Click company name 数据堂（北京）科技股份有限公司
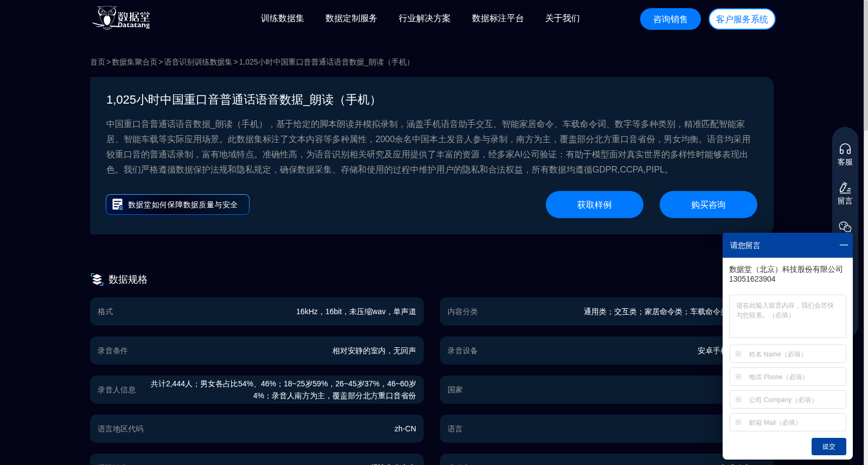This screenshot has height=465, width=868. click(x=786, y=269)
